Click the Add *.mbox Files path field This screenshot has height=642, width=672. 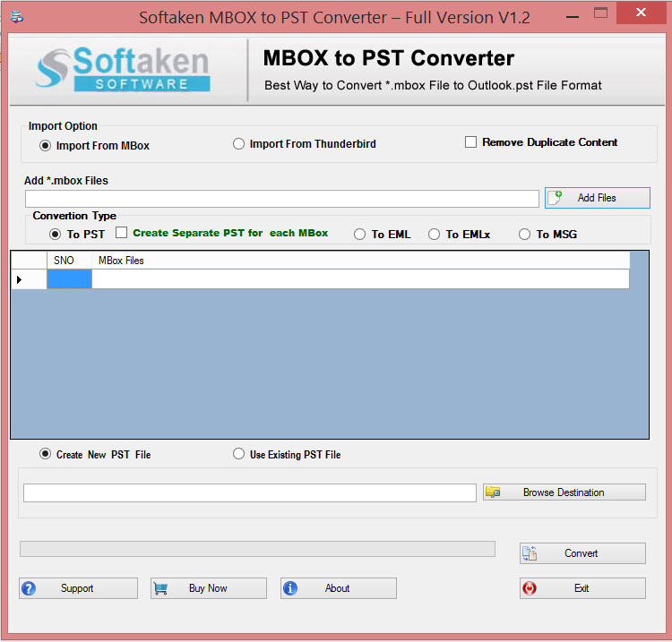point(281,199)
